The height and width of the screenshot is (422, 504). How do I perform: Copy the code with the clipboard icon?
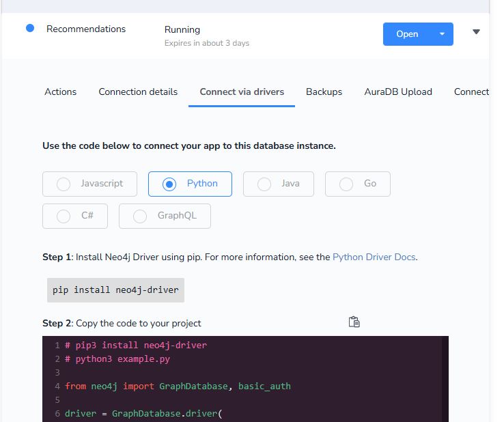[x=354, y=322]
